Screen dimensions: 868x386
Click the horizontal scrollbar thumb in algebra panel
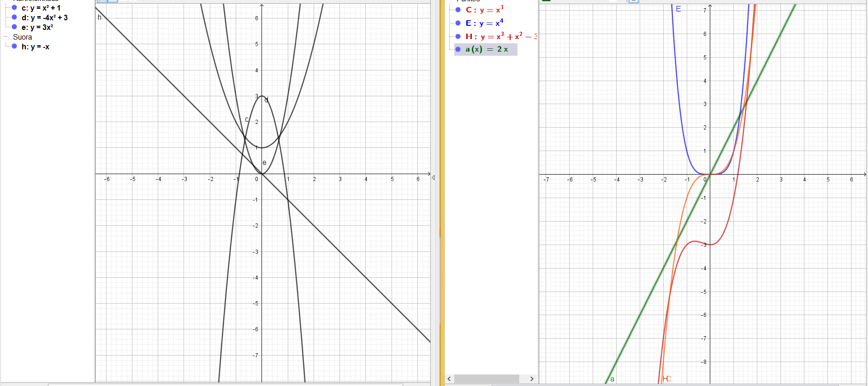[x=487, y=379]
